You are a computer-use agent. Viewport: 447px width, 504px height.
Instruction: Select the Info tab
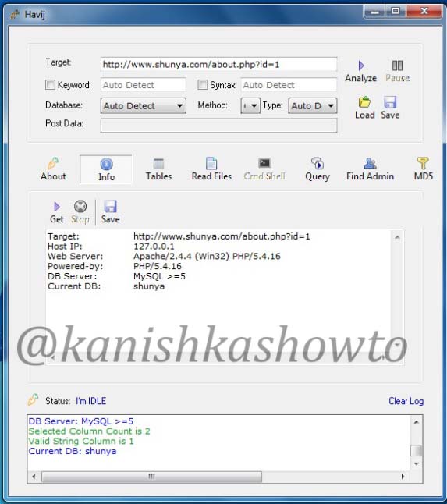106,169
